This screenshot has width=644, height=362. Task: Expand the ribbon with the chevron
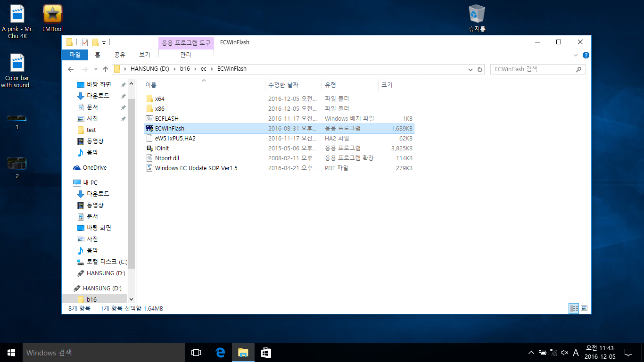pos(575,55)
